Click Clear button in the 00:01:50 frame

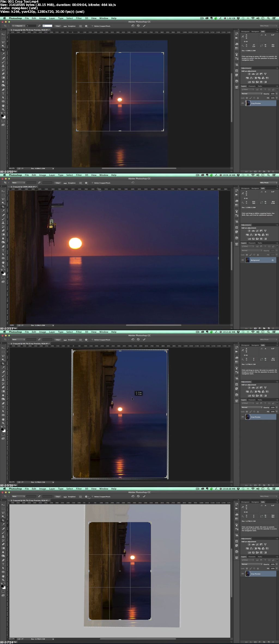58,26
